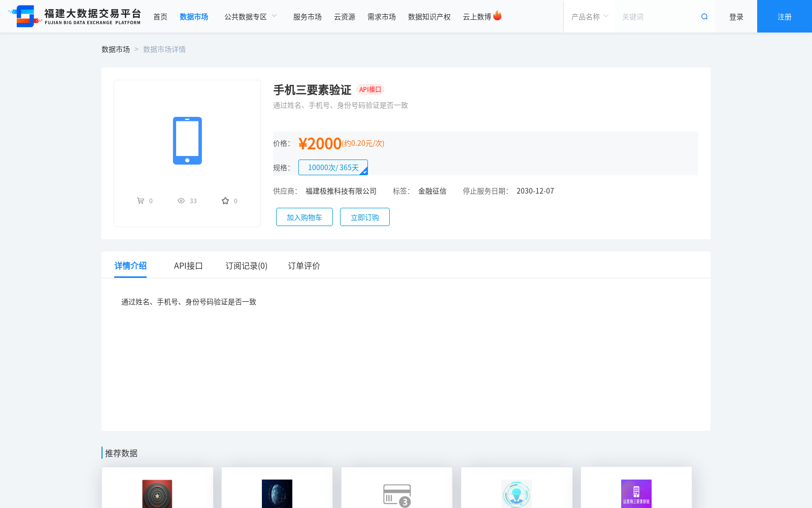
Task: Open the recommended item with red shield thumbnail
Action: click(x=157, y=493)
